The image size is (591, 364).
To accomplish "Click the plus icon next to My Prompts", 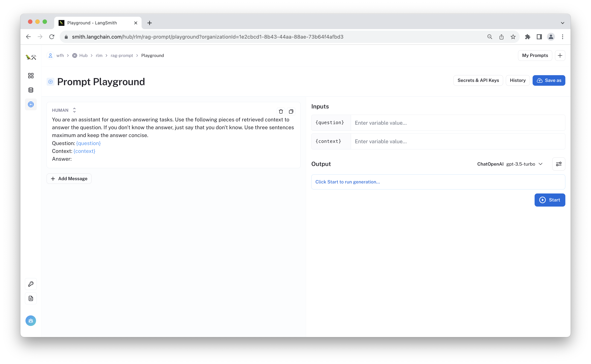I will tap(560, 55).
